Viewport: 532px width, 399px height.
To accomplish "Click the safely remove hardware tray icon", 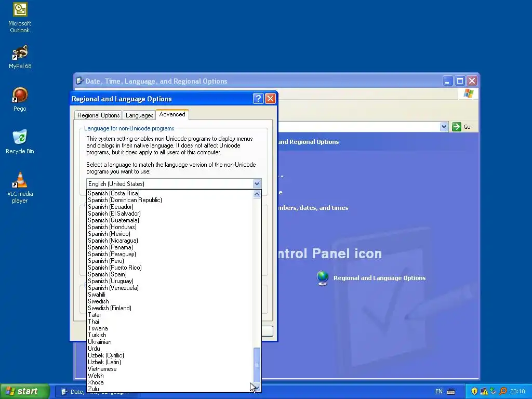I will point(494,391).
